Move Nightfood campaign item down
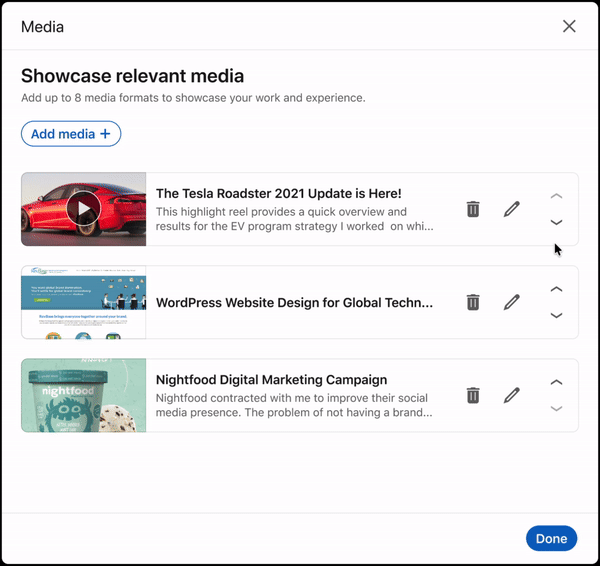600x566 pixels. (x=556, y=408)
